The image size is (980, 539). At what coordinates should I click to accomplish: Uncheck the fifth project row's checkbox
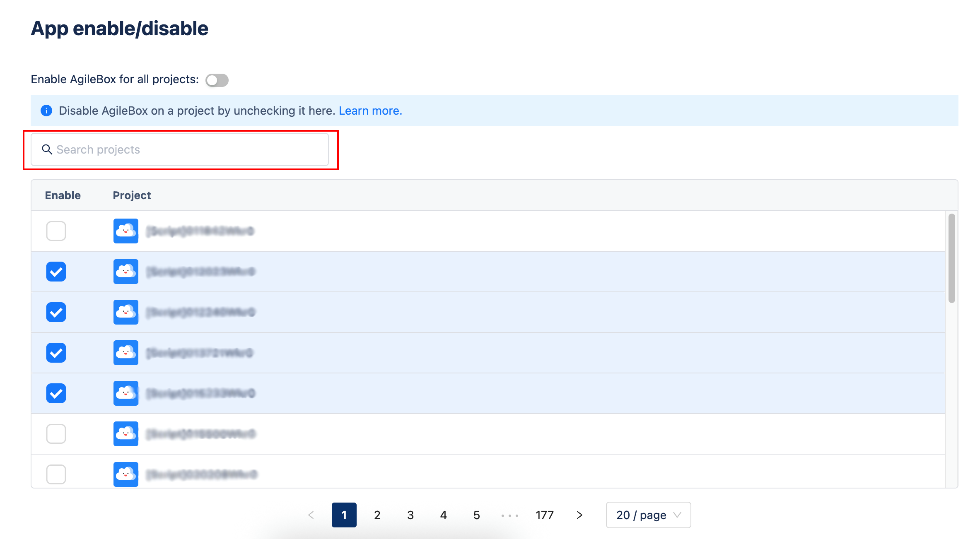point(56,393)
